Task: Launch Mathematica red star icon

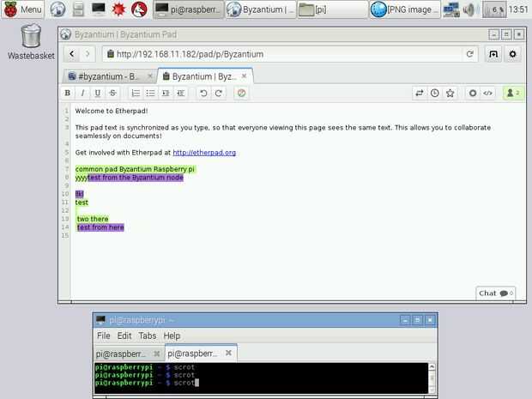Action: pyautogui.click(x=118, y=9)
